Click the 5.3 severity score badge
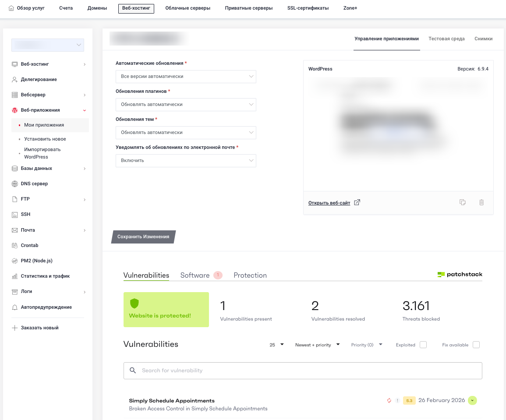 pyautogui.click(x=409, y=401)
